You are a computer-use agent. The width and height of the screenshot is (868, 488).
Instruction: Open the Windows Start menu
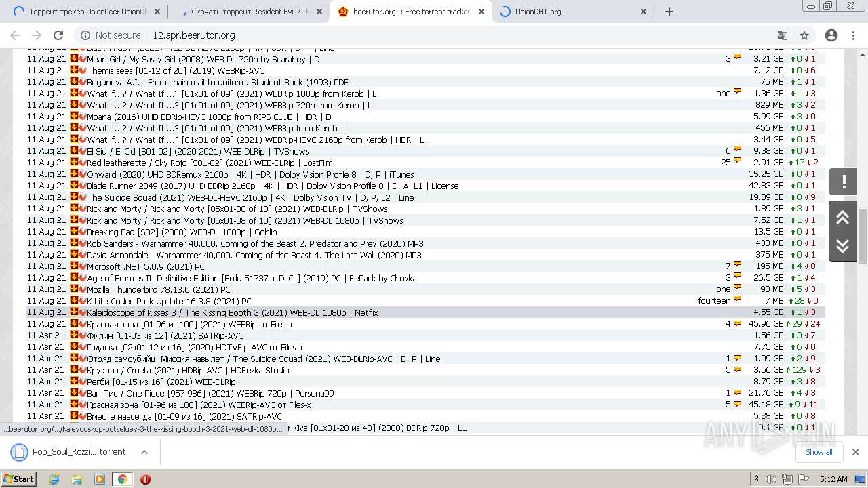click(18, 479)
